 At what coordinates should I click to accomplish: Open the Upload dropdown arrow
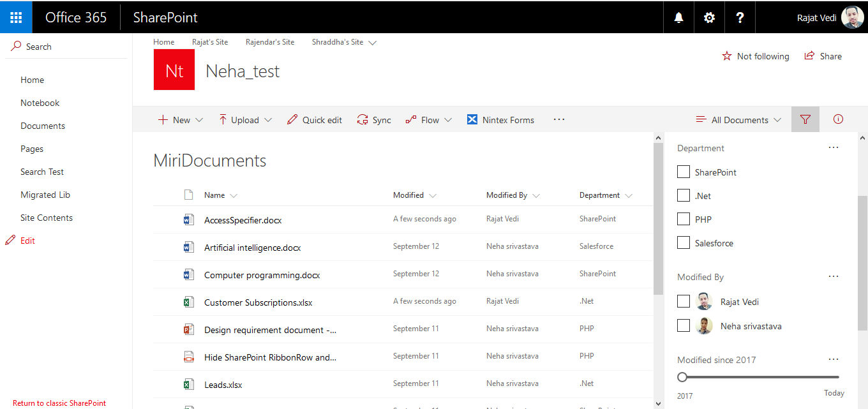[x=269, y=119]
